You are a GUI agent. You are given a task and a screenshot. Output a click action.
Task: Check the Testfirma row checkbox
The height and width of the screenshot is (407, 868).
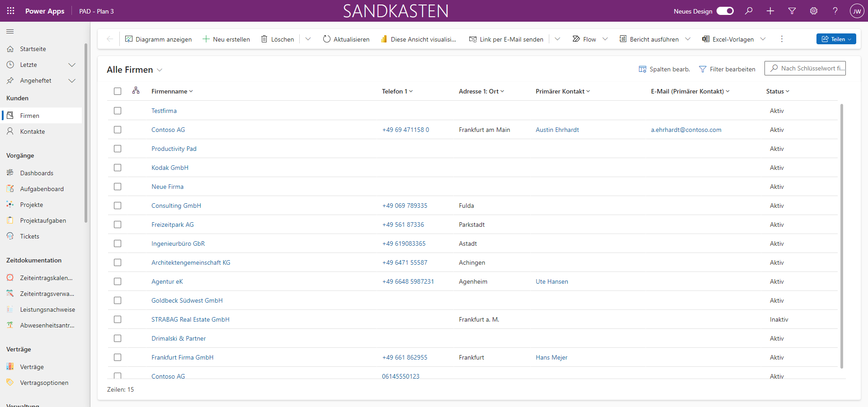118,111
